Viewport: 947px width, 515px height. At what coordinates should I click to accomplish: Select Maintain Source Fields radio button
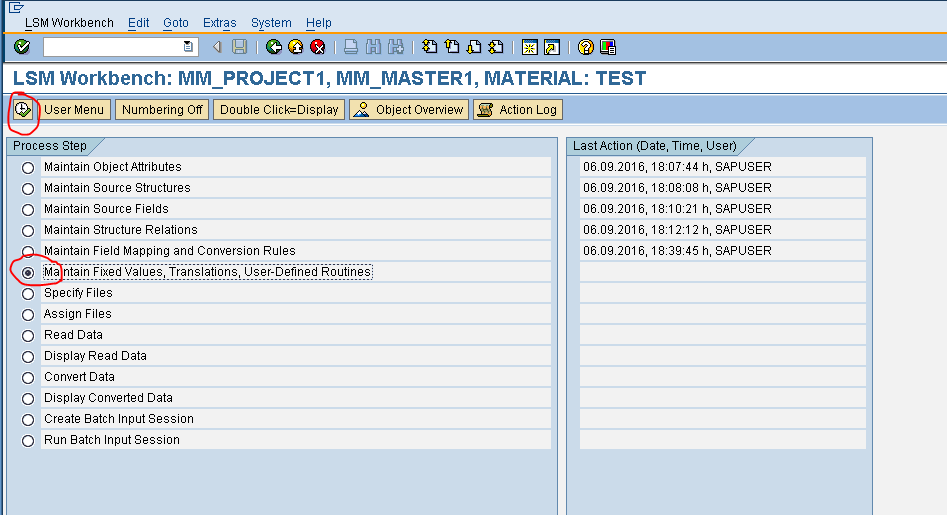[x=28, y=210]
